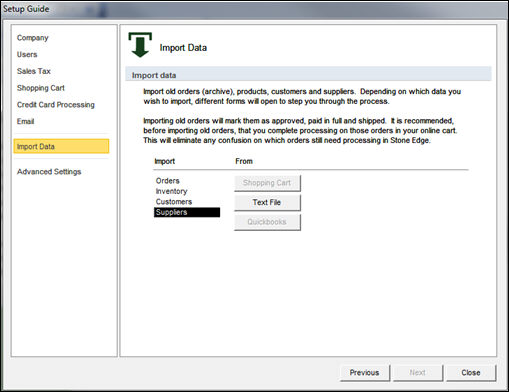The height and width of the screenshot is (392, 509).
Task: Select Shopping Cart in the sidebar
Action: (x=41, y=88)
